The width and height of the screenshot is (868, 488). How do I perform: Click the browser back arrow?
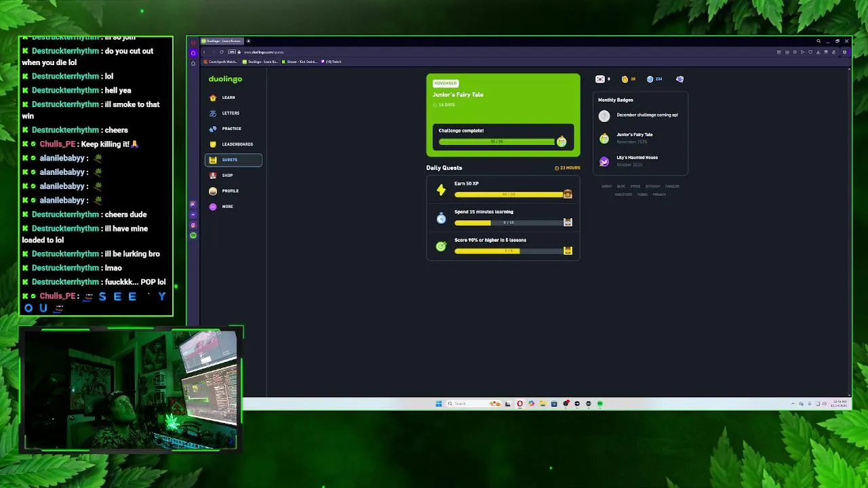[x=204, y=52]
